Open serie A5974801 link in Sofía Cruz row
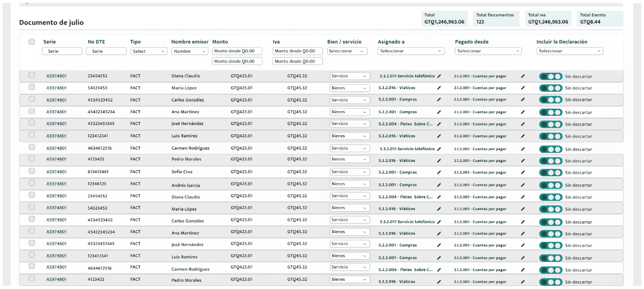644x289 pixels. pos(56,172)
